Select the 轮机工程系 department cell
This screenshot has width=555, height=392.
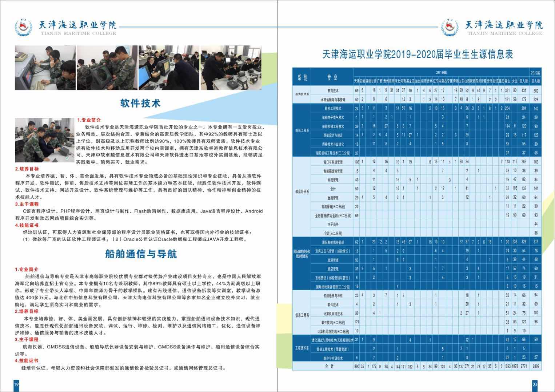tap(302, 130)
